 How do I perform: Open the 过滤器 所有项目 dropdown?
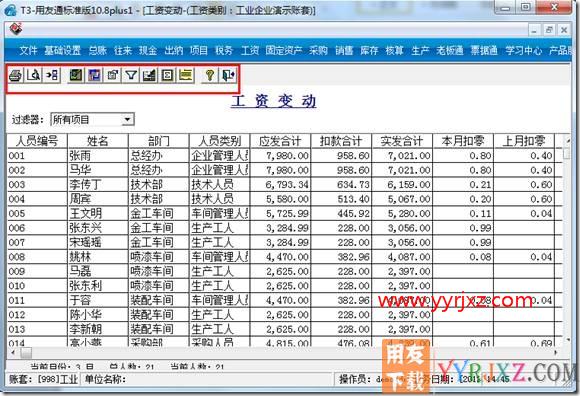127,120
